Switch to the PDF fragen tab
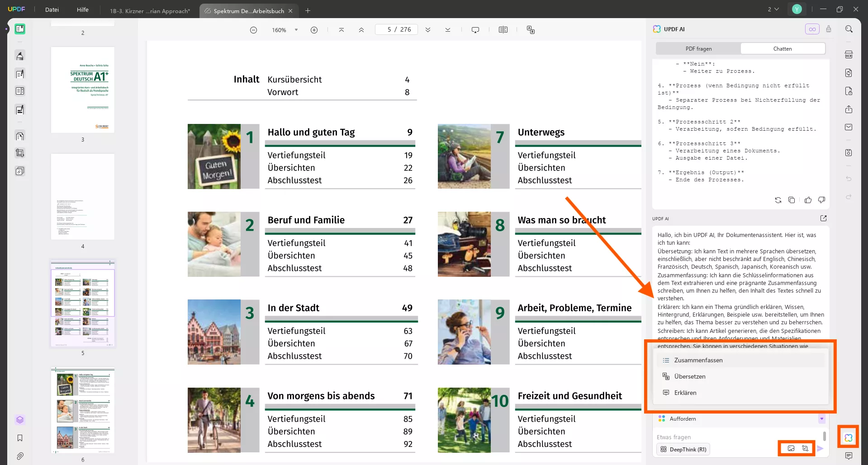This screenshot has width=868, height=465. 698,49
